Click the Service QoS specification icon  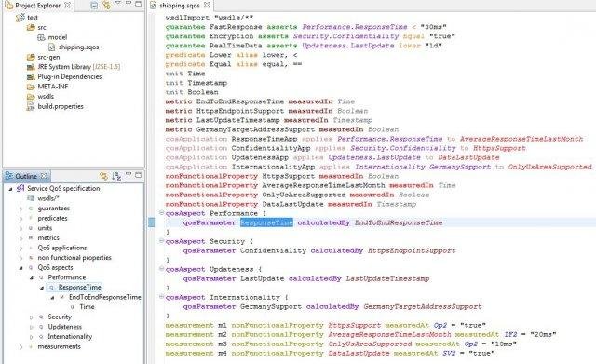[20, 188]
